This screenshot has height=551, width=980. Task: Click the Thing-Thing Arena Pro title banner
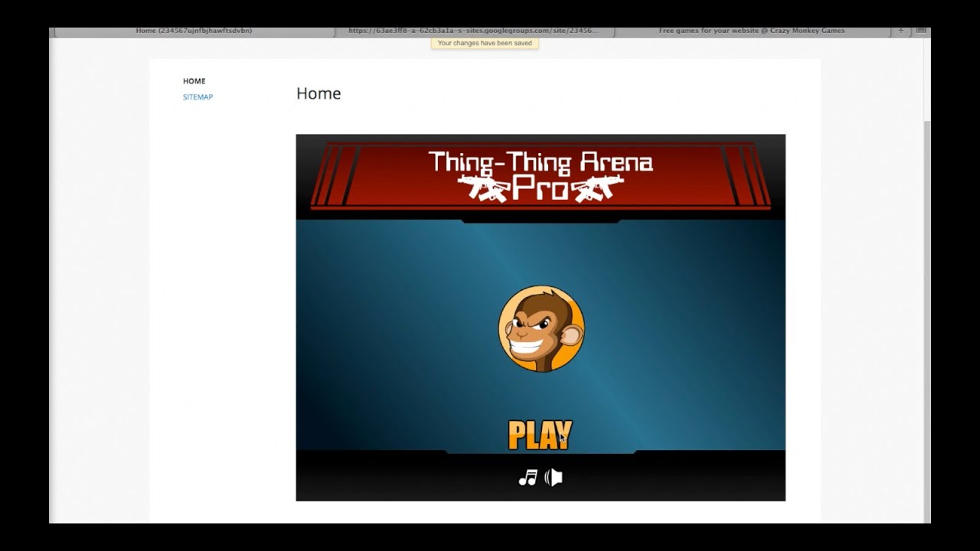[x=541, y=176]
